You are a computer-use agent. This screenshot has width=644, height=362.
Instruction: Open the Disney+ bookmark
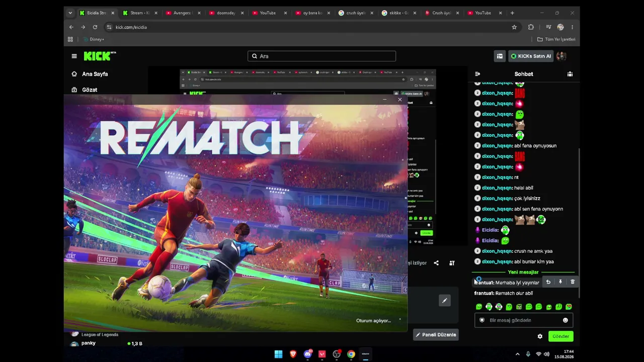point(94,39)
